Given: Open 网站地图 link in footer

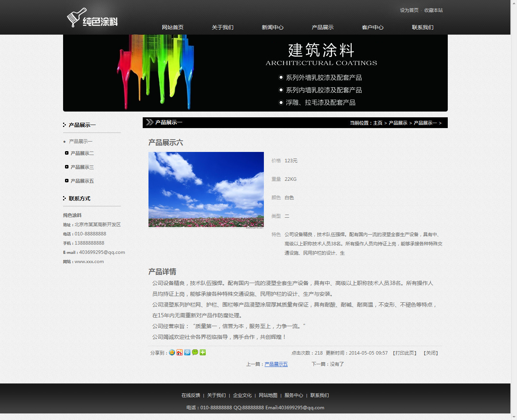Looking at the screenshot, I should (x=268, y=395).
